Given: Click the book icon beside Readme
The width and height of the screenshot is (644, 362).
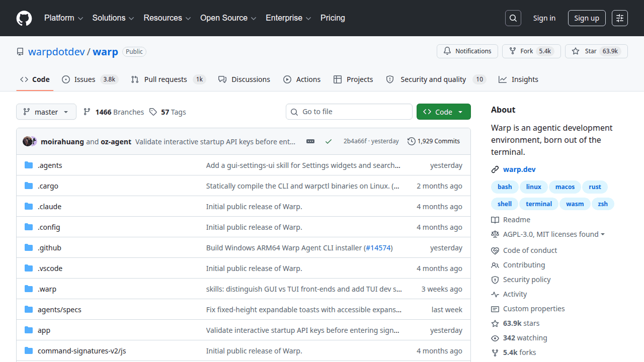Looking at the screenshot, I should [495, 220].
